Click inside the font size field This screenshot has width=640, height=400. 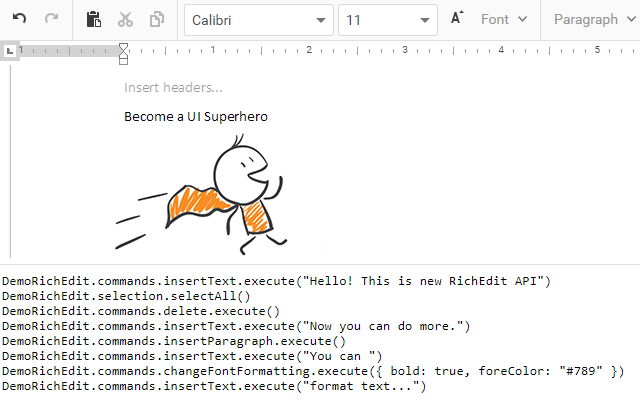(x=375, y=20)
